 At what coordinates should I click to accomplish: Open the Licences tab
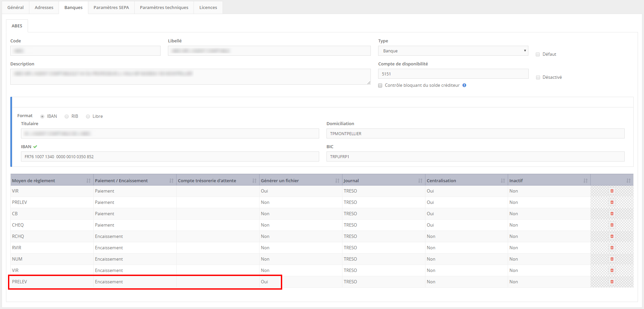click(x=208, y=7)
